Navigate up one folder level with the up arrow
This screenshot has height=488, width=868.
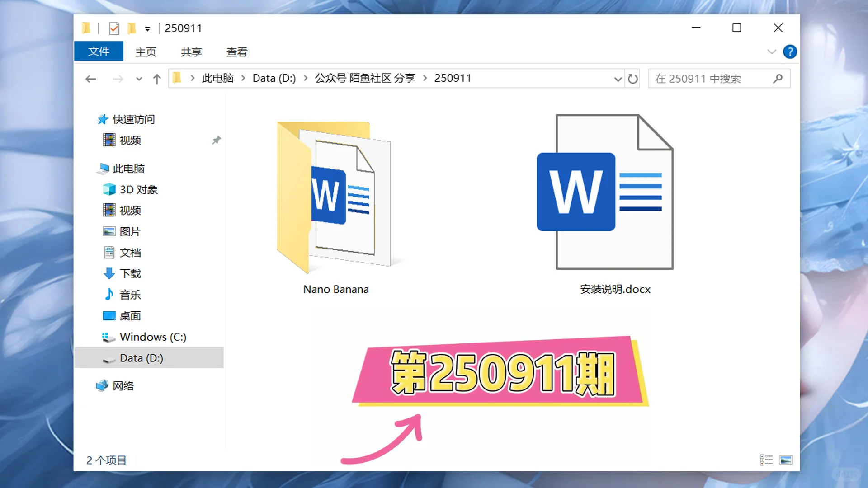[156, 78]
